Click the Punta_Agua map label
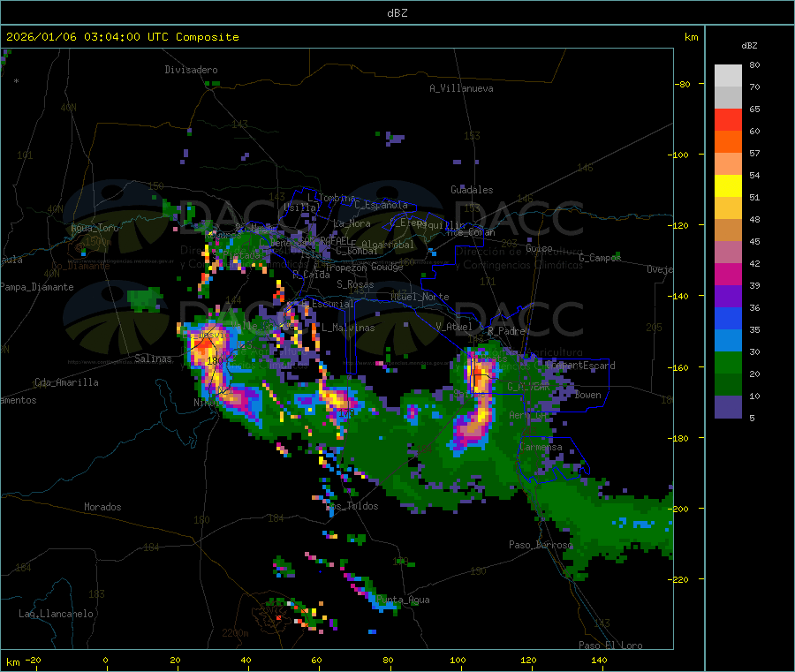The image size is (795, 672). [403, 600]
